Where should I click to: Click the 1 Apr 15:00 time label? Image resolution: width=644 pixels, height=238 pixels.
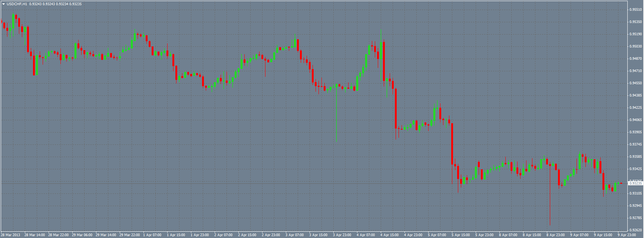pyautogui.click(x=176, y=235)
